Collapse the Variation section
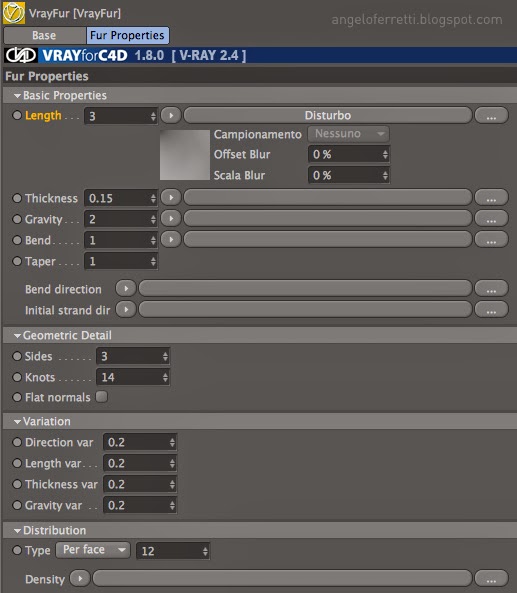Image resolution: width=517 pixels, height=593 pixels. click(17, 421)
